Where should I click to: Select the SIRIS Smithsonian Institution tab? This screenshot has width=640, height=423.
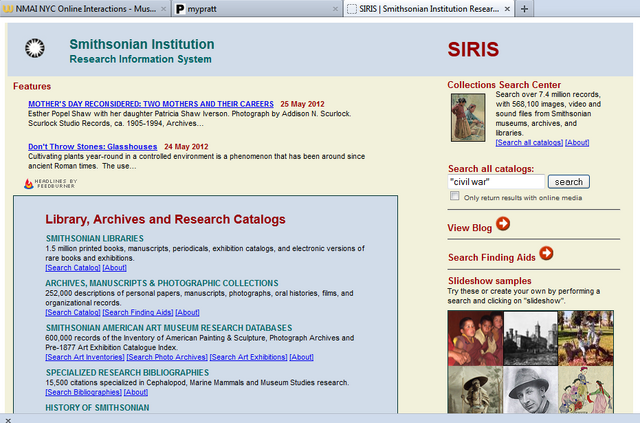(429, 9)
